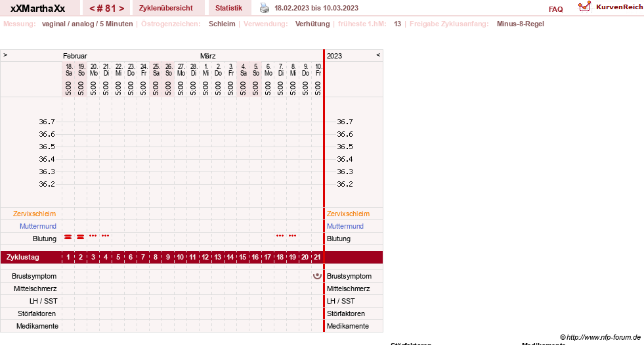Click the früheste 1.hM value 13
The height and width of the screenshot is (345, 644).
point(398,24)
